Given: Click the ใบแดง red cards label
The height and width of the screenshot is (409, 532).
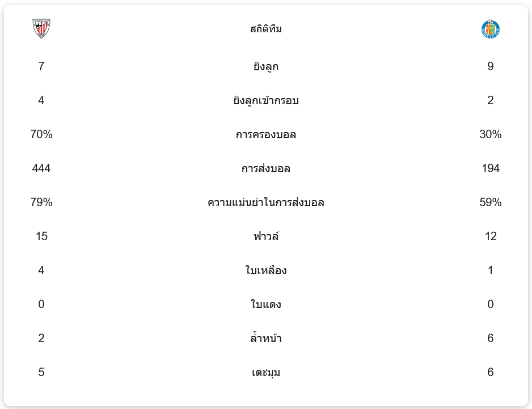Looking at the screenshot, I should (x=266, y=305).
